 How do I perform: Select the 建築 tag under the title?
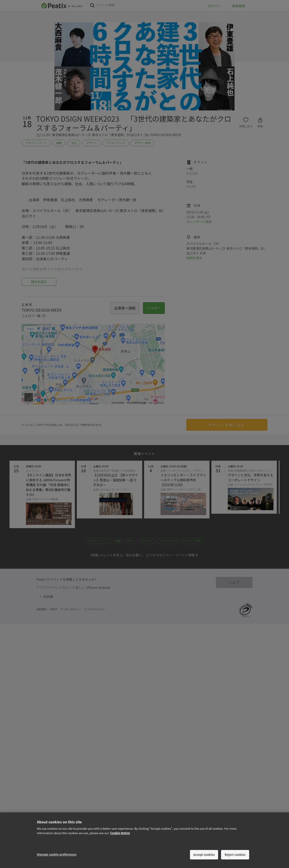(x=59, y=143)
